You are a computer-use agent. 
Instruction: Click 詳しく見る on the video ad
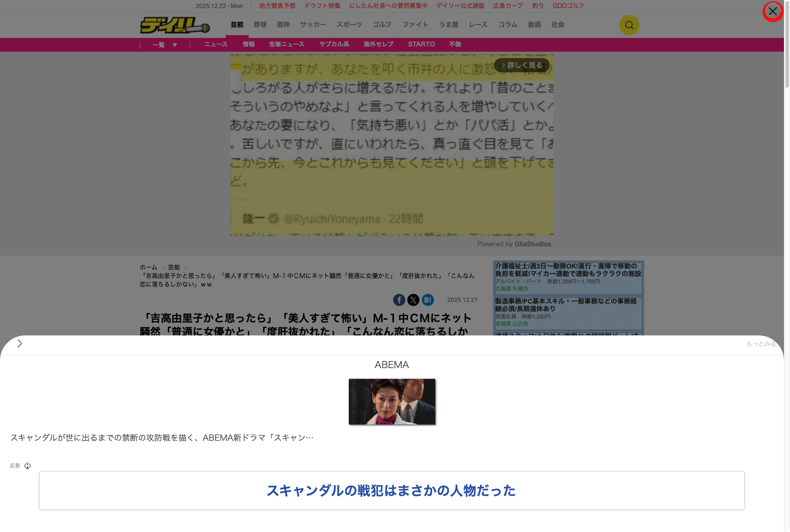[522, 65]
